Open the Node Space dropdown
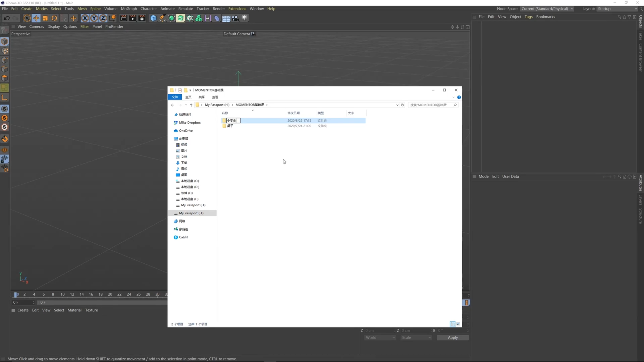The height and width of the screenshot is (362, 644). (x=547, y=9)
